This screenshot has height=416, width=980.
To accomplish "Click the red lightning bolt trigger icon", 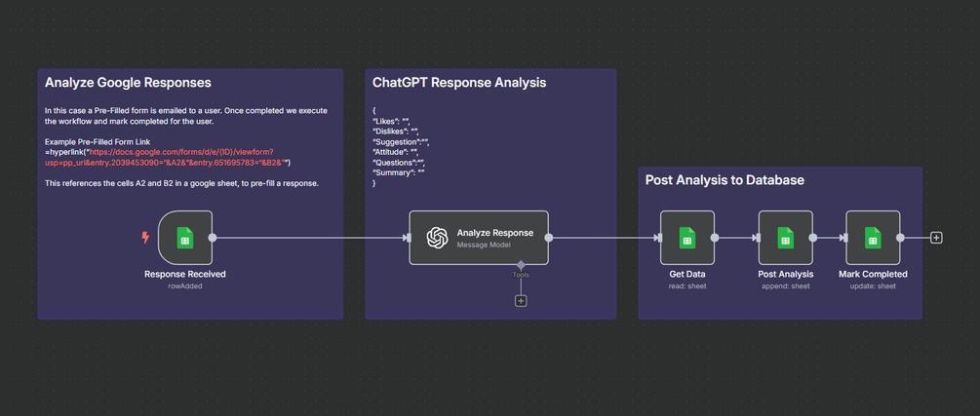I will [x=145, y=238].
